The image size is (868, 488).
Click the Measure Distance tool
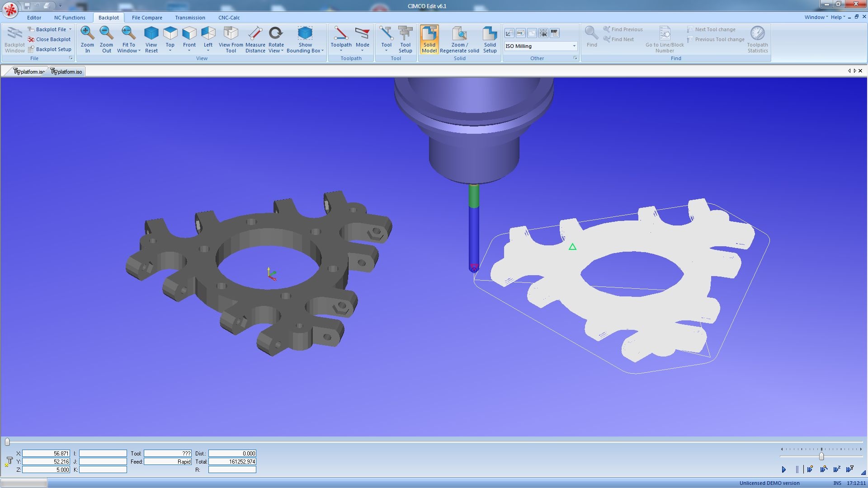point(255,39)
